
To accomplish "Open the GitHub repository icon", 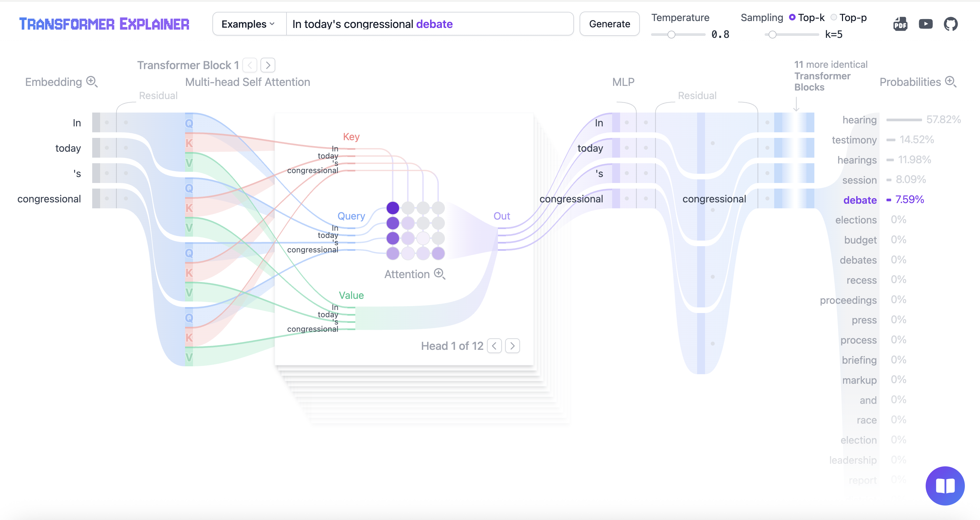I will [x=951, y=24].
